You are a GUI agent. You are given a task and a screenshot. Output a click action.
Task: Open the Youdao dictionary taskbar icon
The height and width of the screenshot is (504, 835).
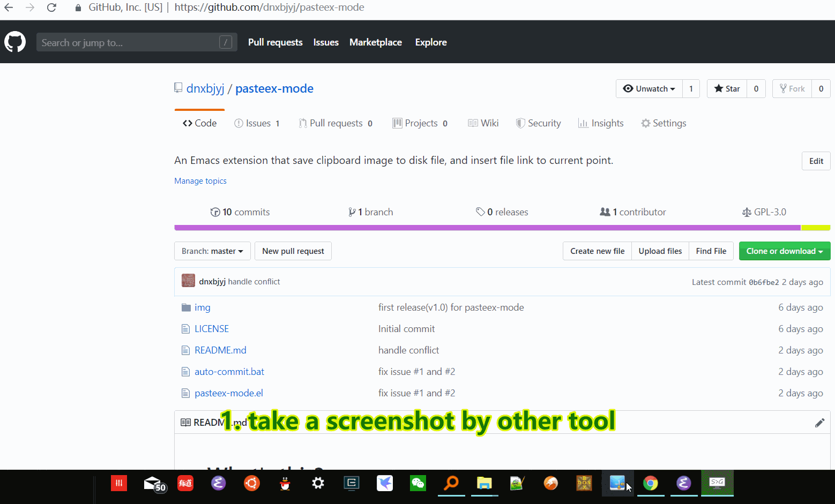[x=185, y=483]
